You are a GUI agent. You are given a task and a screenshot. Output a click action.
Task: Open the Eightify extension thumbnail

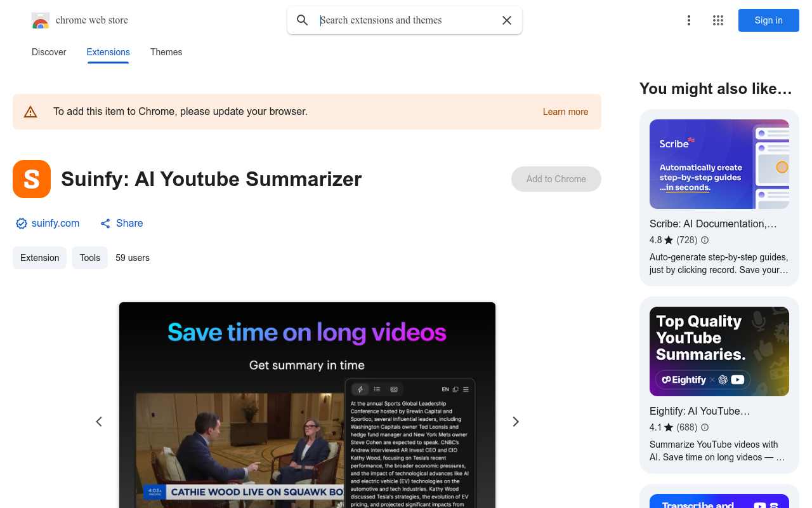tap(719, 351)
